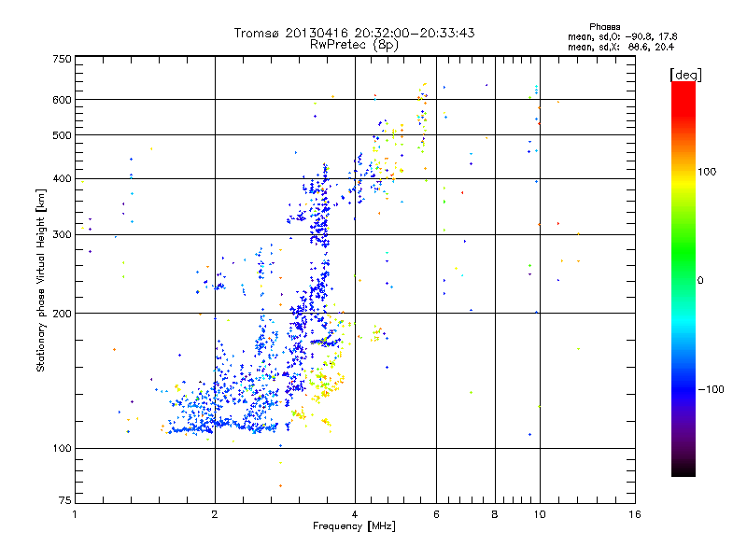Click the "200" height axis tick label
This screenshot has width=747, height=560.
click(63, 314)
